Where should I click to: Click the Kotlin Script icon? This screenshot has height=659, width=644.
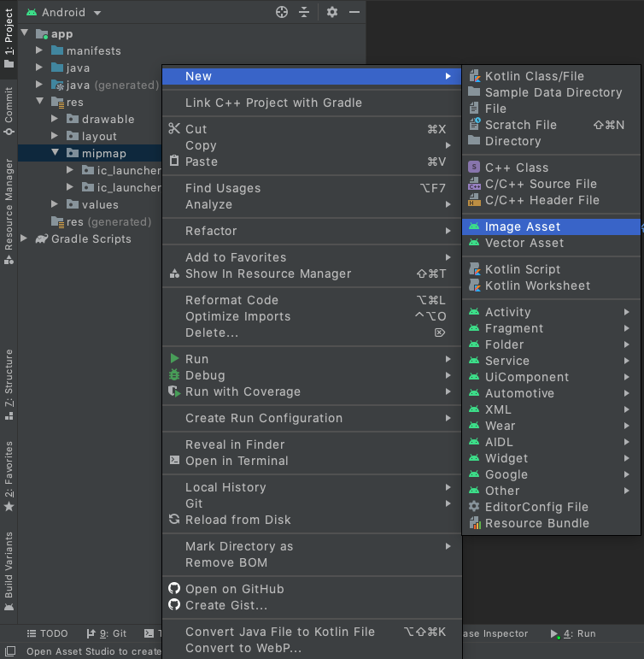[x=474, y=269]
